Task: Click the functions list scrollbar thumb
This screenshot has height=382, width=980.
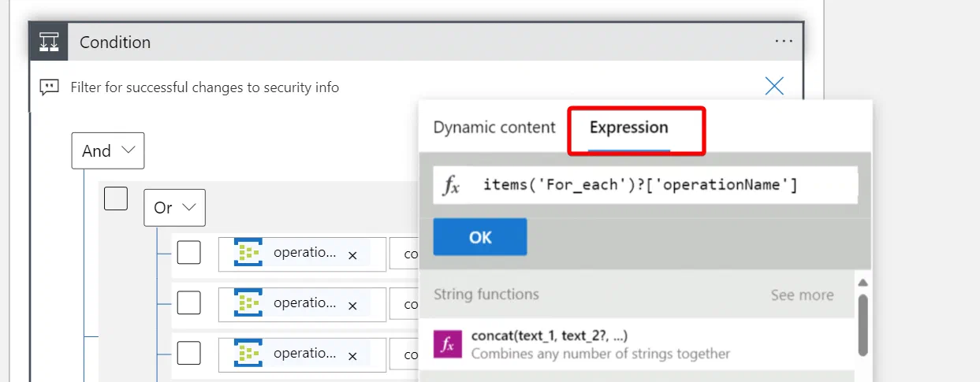Action: click(863, 324)
